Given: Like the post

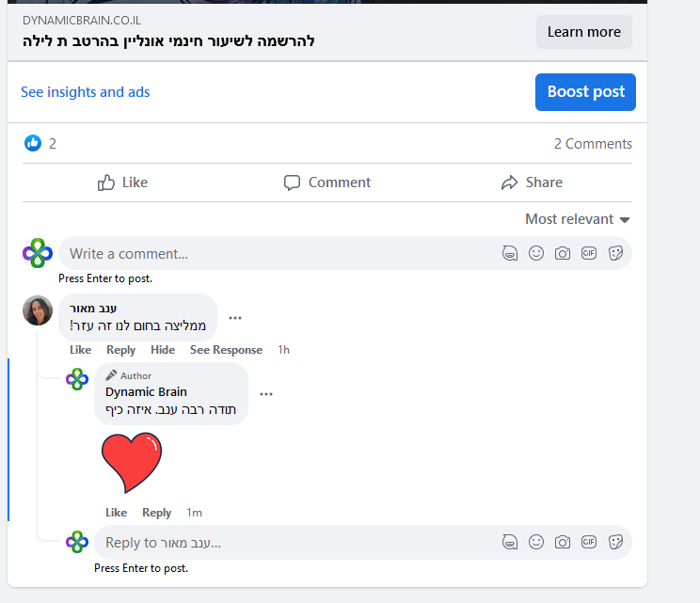Looking at the screenshot, I should pos(123,182).
